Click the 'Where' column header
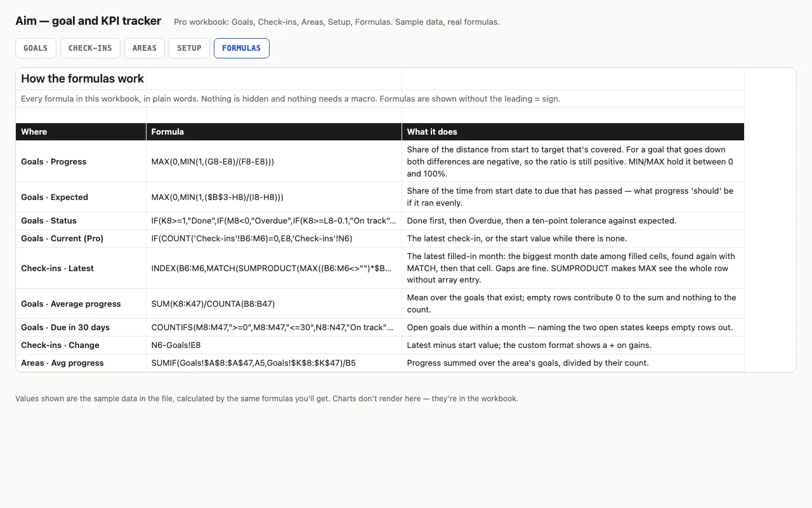This screenshot has width=812, height=508. (81, 131)
